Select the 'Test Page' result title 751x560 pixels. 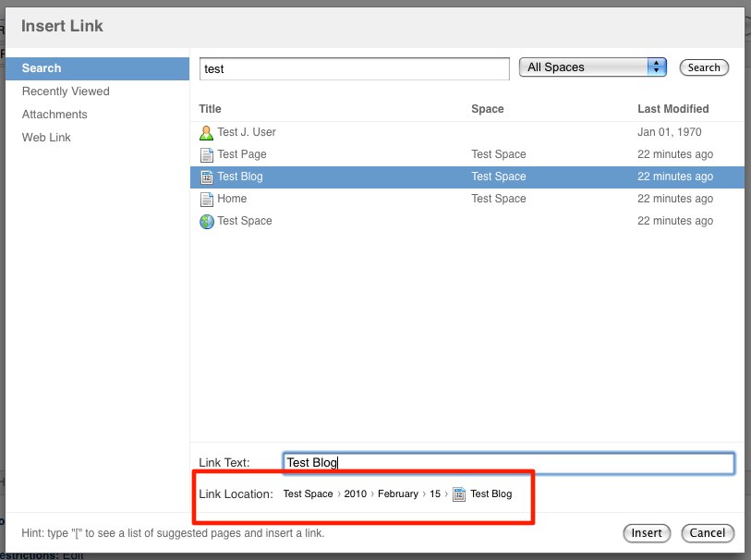tap(242, 154)
